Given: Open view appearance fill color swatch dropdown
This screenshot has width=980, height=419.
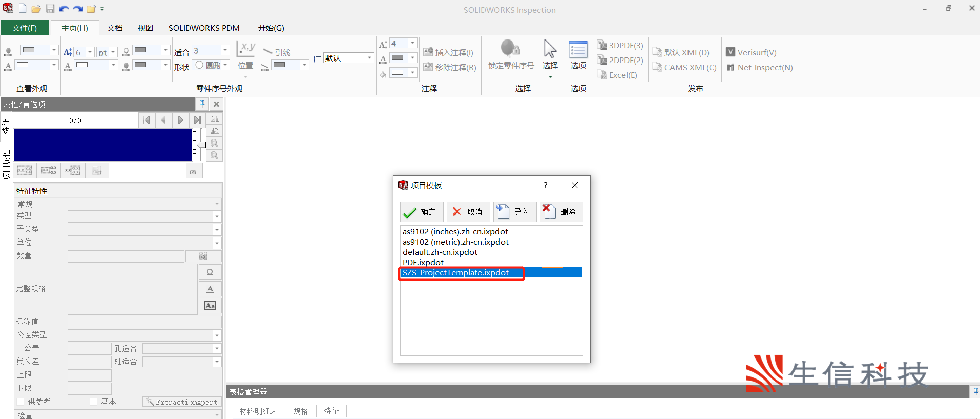Looking at the screenshot, I should click(39, 50).
